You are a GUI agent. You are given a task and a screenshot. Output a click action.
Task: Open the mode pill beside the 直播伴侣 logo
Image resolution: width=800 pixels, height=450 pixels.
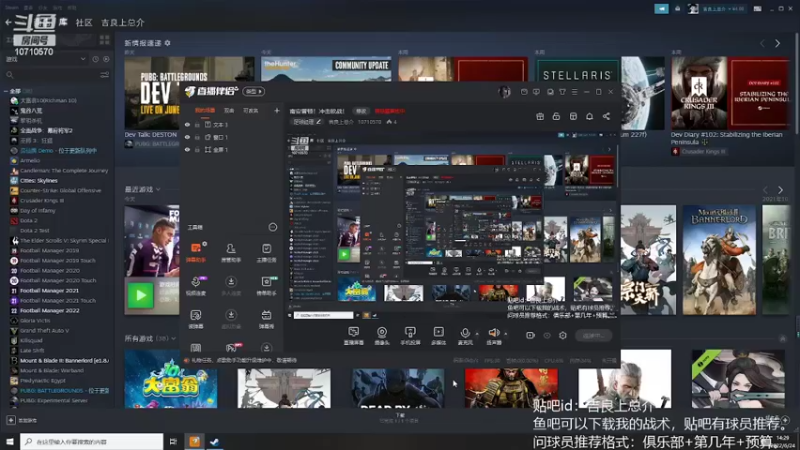(x=254, y=91)
